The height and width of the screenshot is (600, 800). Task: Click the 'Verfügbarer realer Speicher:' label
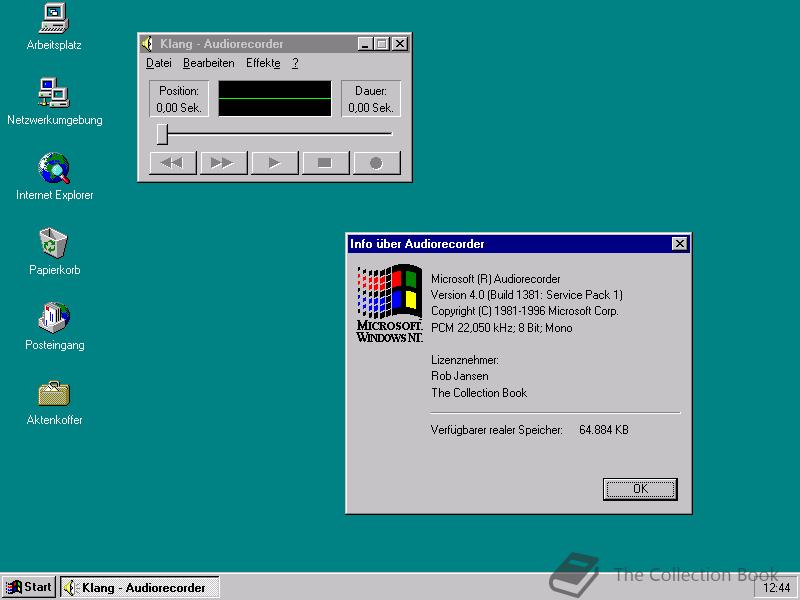point(496,430)
